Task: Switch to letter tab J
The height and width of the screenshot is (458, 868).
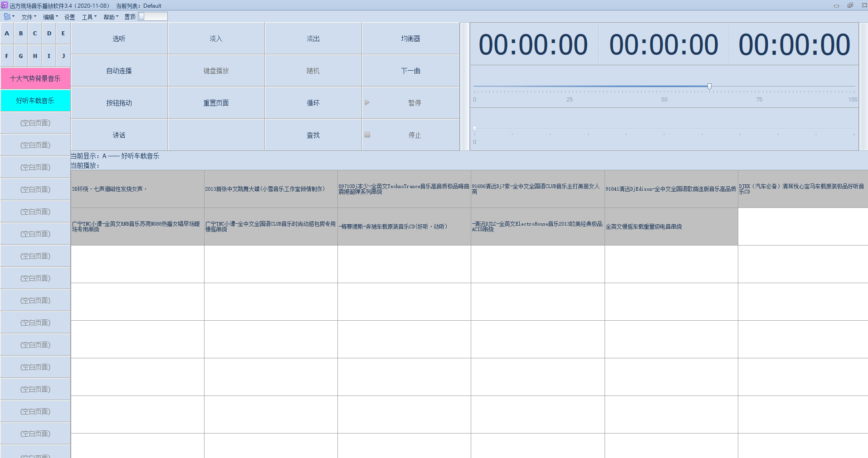Action: 63,56
